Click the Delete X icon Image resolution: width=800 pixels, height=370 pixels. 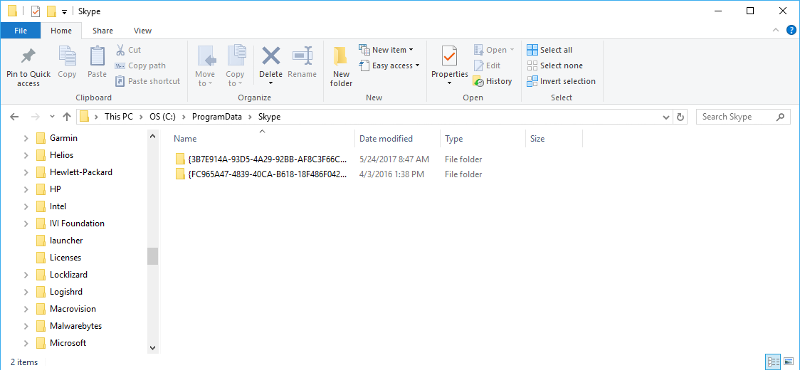pyautogui.click(x=271, y=56)
